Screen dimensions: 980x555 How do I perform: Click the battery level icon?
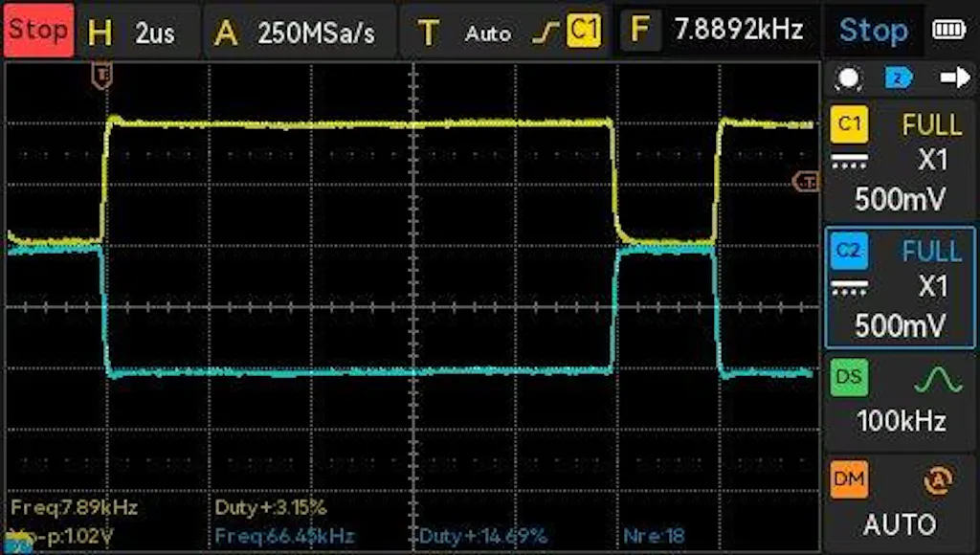tap(949, 31)
